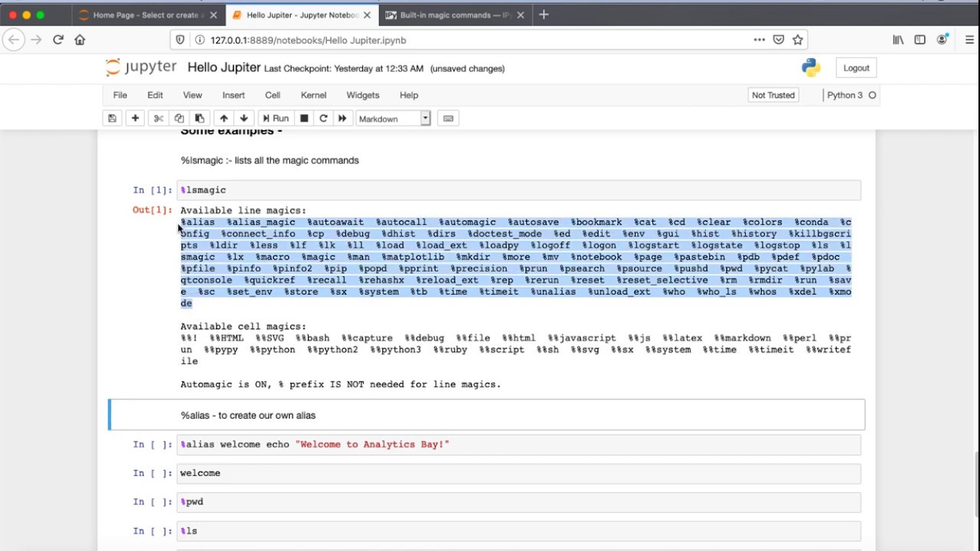The image size is (980, 551).
Task: Click the Jupyter logo
Action: pos(141,67)
